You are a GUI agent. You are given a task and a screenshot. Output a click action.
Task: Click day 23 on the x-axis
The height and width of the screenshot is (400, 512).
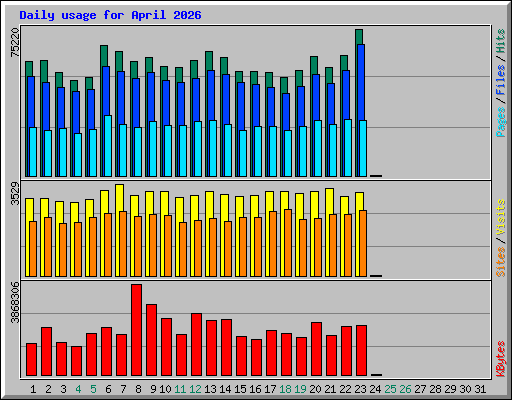(360, 389)
